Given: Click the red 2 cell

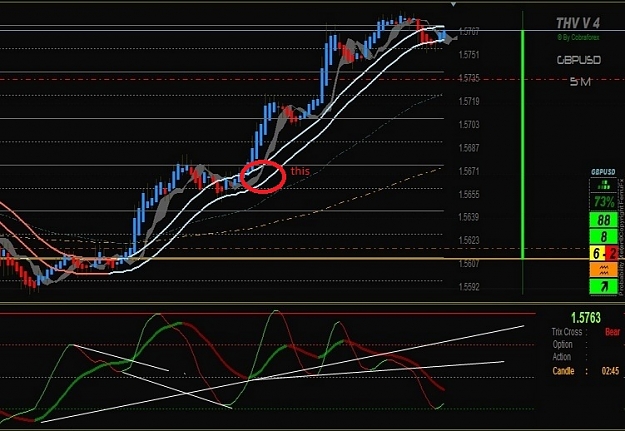Looking at the screenshot, I should 611,253.
